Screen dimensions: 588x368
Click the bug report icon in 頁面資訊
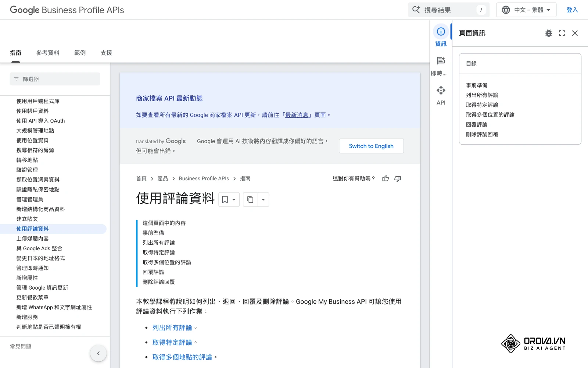[x=549, y=33]
